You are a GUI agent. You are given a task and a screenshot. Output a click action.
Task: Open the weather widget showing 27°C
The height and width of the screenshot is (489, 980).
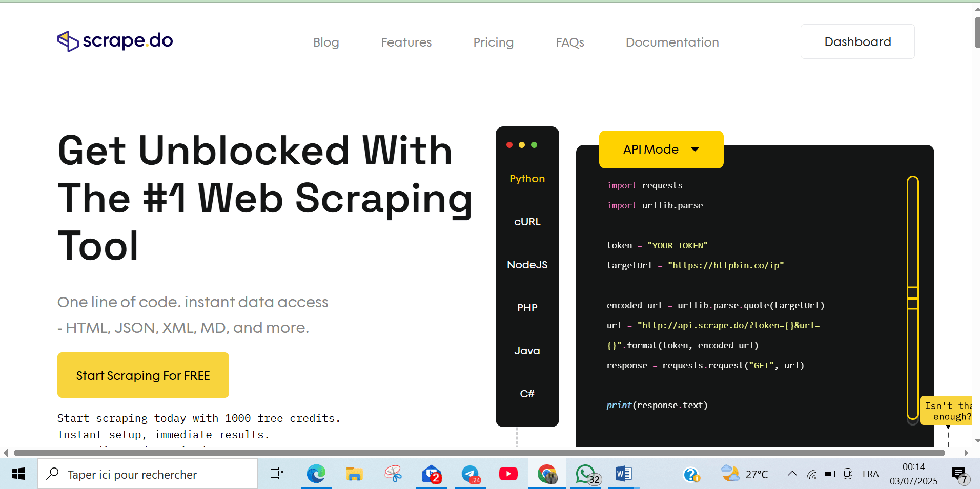pos(744,474)
